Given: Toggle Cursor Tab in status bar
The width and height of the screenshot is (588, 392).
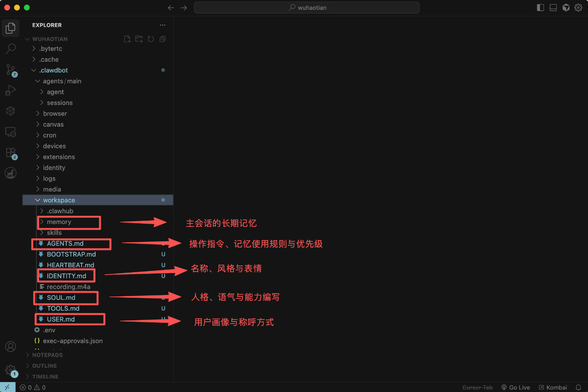Looking at the screenshot, I should pyautogui.click(x=478, y=387).
